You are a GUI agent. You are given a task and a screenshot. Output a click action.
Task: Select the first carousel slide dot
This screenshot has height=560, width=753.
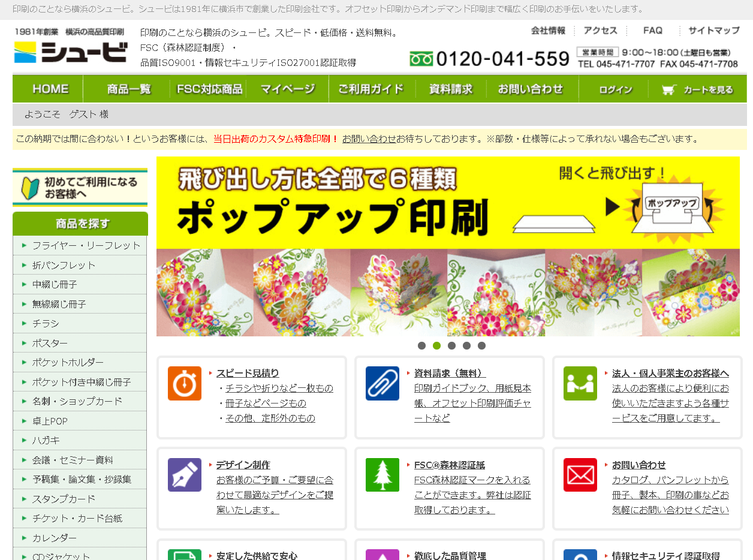421,345
